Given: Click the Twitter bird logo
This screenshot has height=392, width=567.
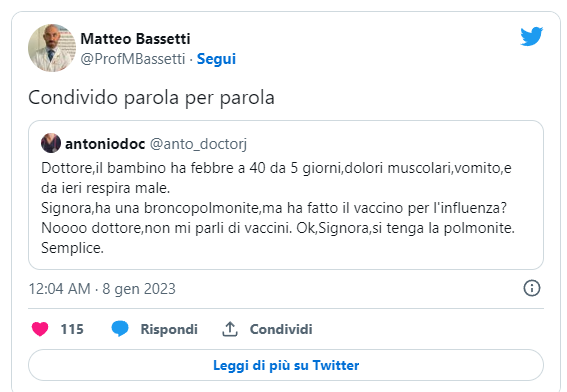Looking at the screenshot, I should click(532, 36).
